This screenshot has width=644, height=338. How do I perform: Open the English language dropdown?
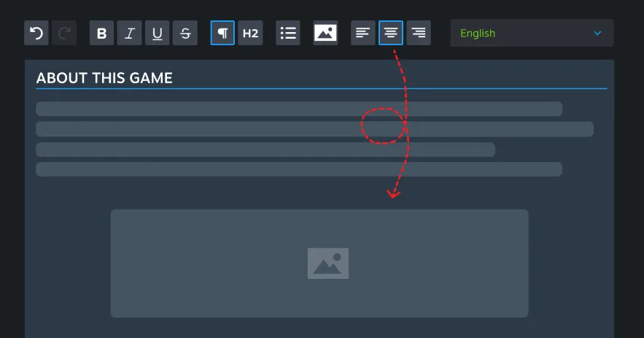click(x=532, y=33)
